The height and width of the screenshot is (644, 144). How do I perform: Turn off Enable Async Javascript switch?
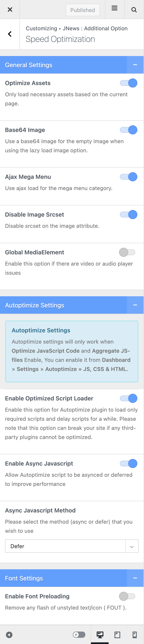click(x=129, y=463)
